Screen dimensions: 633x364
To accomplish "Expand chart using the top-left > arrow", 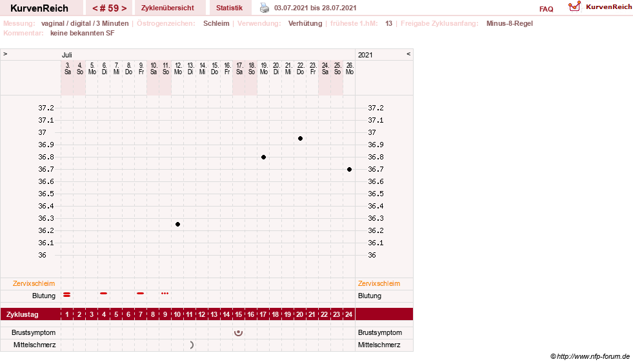I will click(x=5, y=54).
